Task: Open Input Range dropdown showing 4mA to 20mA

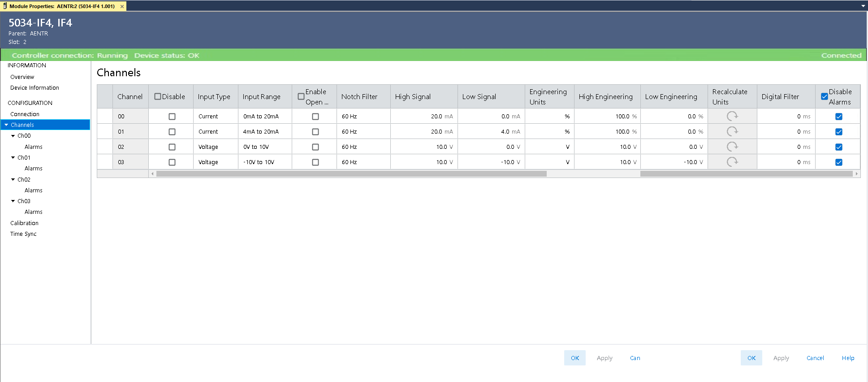Action: pos(265,131)
